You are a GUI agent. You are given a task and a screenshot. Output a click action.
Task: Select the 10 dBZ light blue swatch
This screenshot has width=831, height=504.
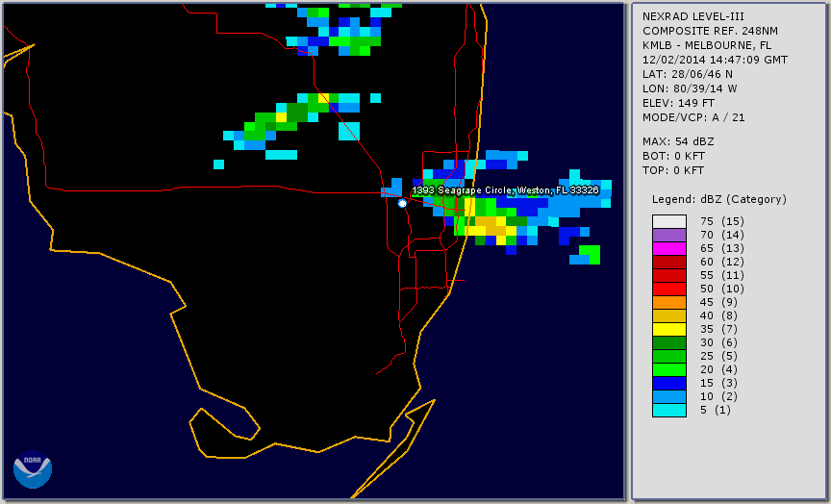click(668, 397)
